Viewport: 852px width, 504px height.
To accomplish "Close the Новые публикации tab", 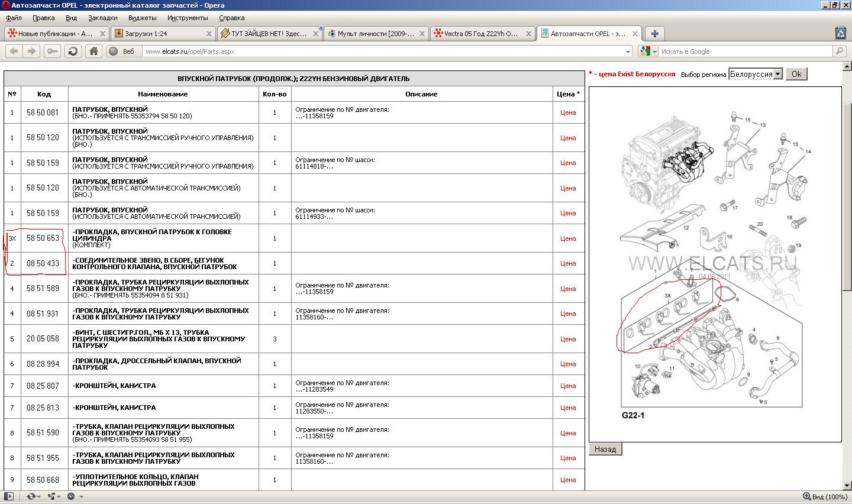I will 102,34.
